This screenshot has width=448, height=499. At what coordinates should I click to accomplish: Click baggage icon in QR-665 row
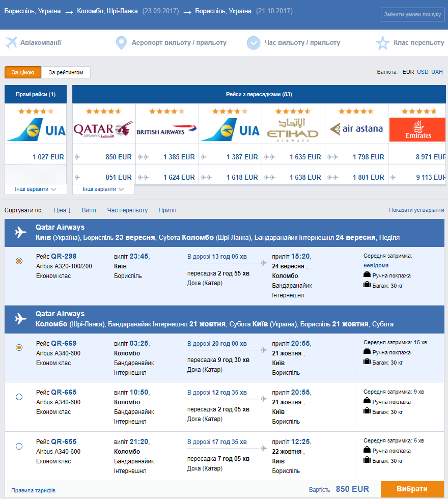367,411
